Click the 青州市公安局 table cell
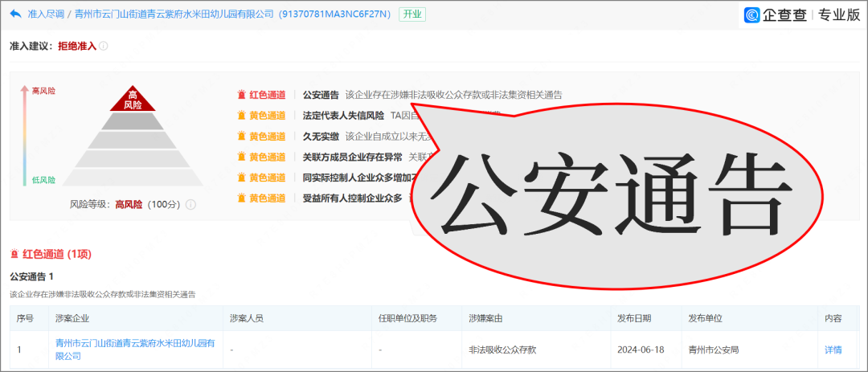868x372 pixels. [x=713, y=350]
